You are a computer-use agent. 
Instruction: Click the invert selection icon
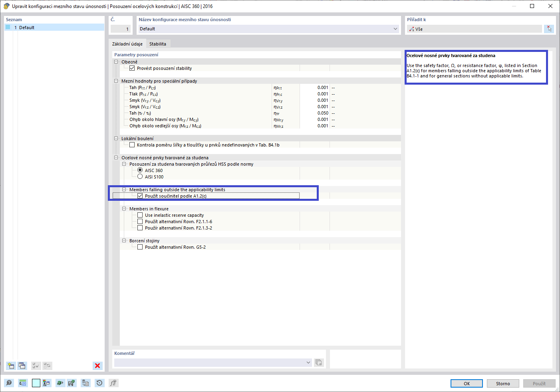[x=47, y=366]
